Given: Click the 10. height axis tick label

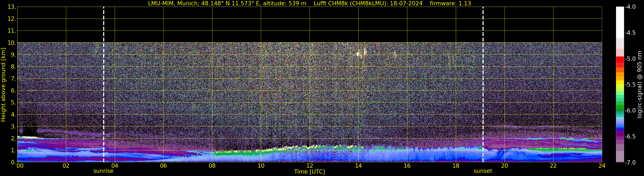Looking at the screenshot, I should 12,43.
